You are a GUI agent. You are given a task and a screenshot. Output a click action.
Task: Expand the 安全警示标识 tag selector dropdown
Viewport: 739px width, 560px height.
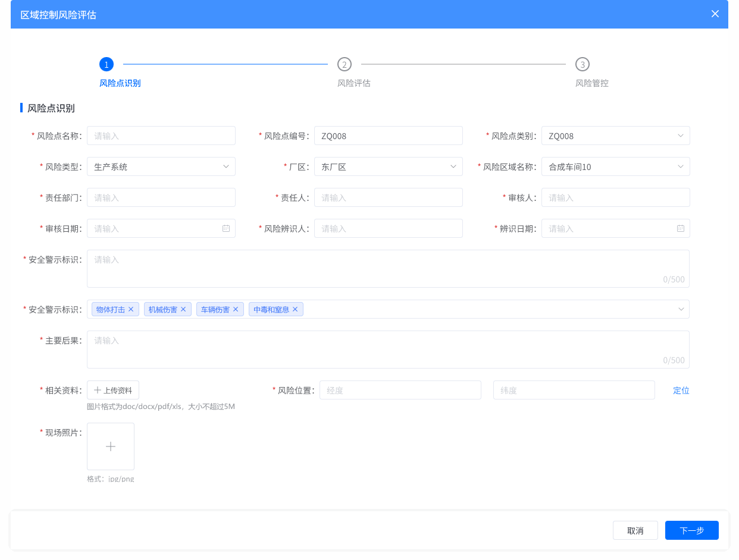tap(680, 309)
